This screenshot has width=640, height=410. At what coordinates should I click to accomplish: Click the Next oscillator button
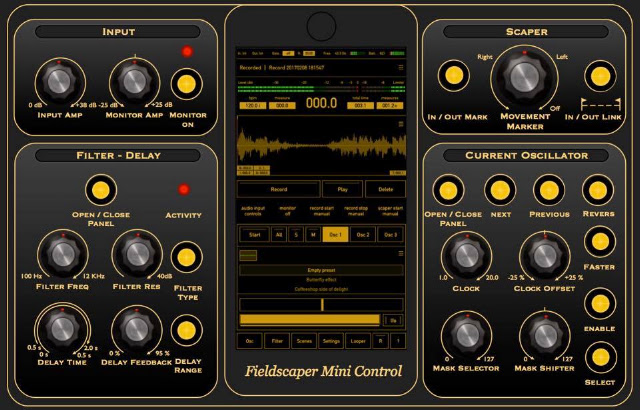(500, 190)
